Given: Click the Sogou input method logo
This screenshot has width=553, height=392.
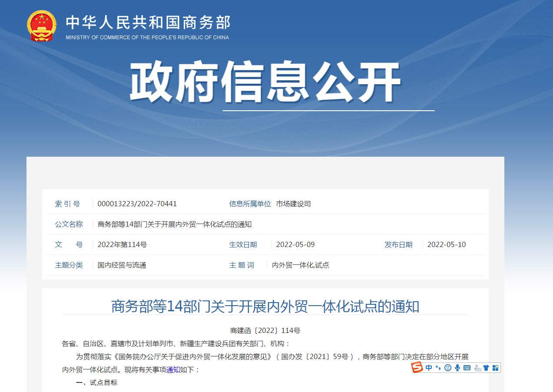Looking at the screenshot, I should [x=417, y=368].
